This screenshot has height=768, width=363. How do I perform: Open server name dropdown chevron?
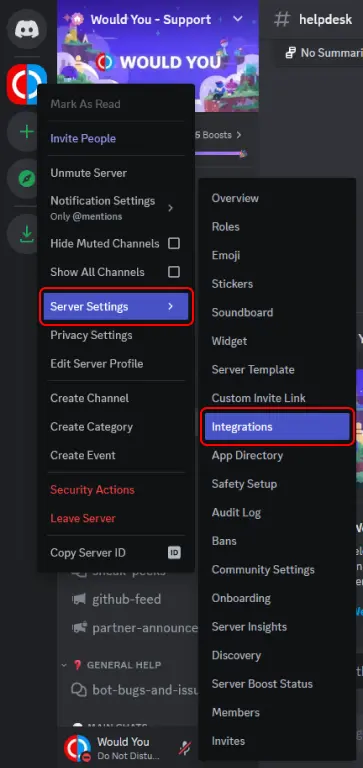coord(238,19)
